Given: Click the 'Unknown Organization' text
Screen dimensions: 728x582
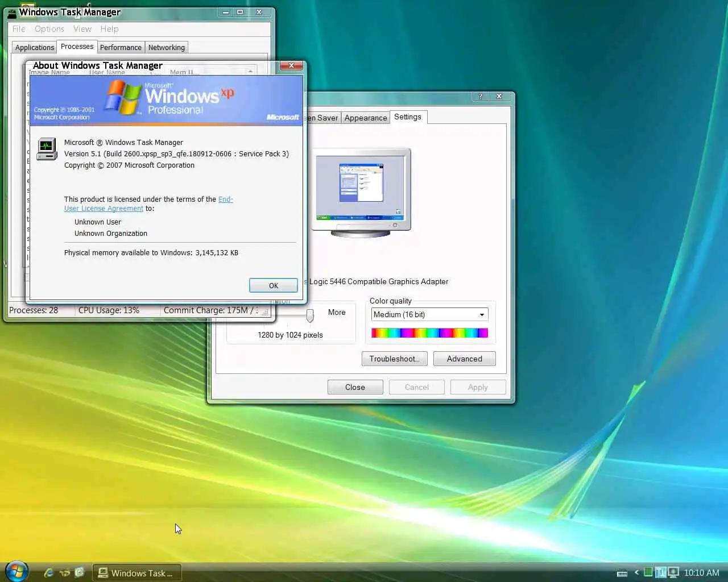Looking at the screenshot, I should [x=111, y=234].
